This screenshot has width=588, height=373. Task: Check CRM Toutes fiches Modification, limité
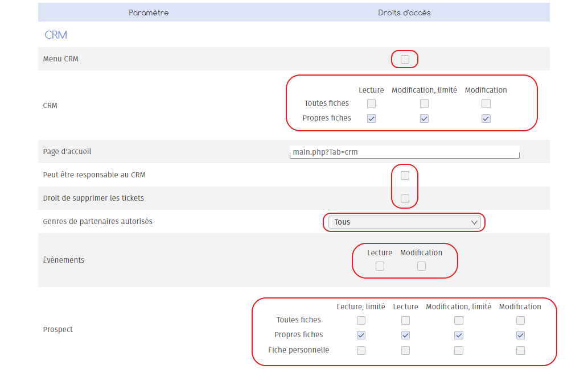click(424, 103)
